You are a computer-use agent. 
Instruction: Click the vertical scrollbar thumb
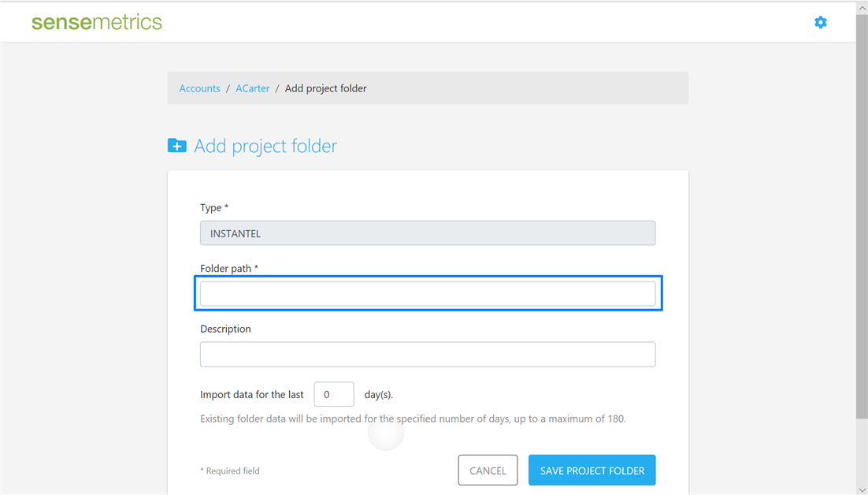tap(862, 213)
